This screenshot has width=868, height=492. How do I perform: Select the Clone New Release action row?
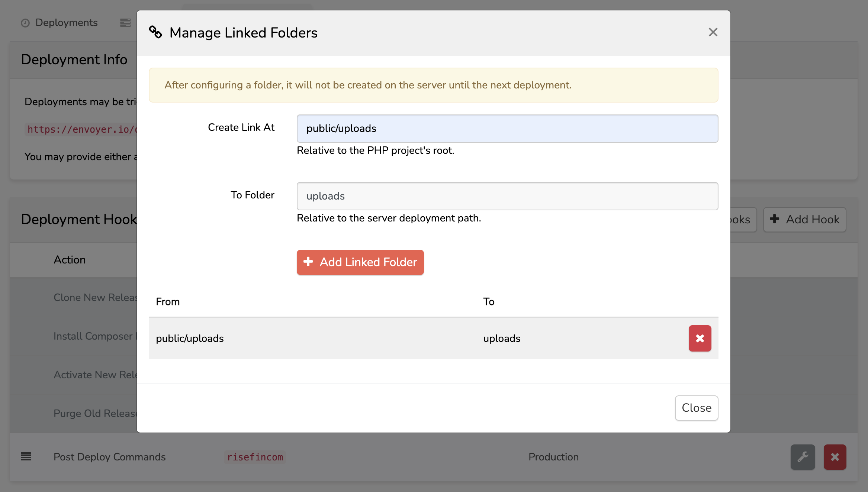[x=95, y=297]
